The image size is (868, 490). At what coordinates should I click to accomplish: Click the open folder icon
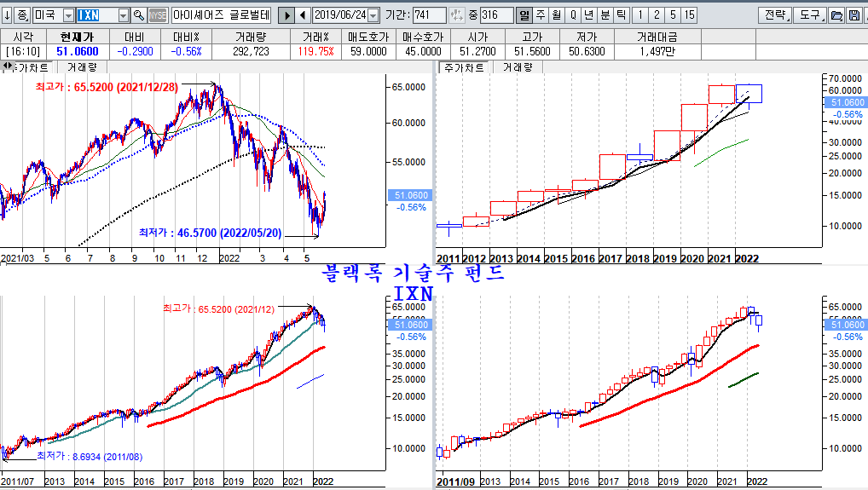click(x=836, y=15)
